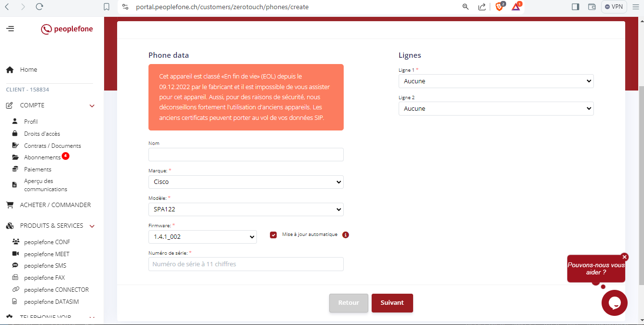
Task: Collapse PRODUITS & SERVICES chevron
Action: [92, 226]
